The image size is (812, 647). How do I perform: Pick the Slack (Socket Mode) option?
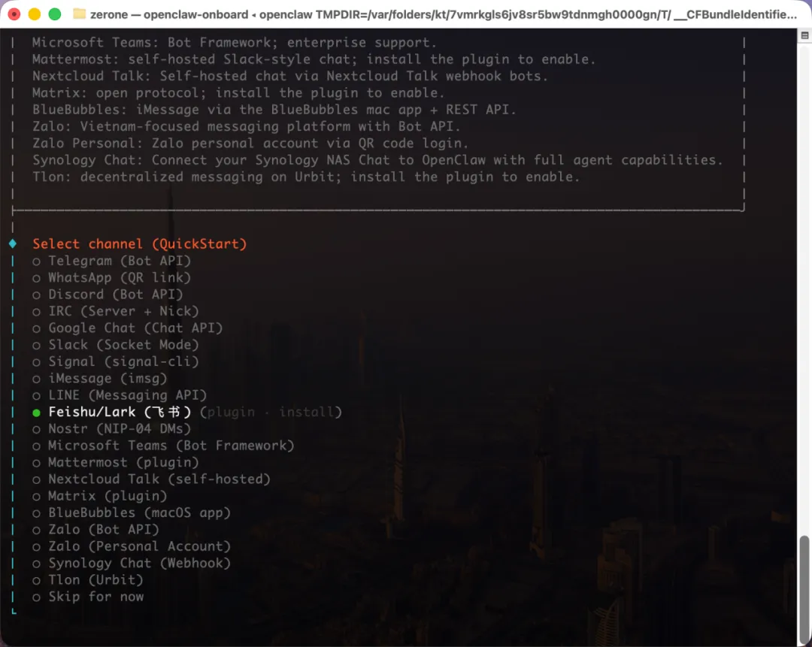[x=116, y=345]
